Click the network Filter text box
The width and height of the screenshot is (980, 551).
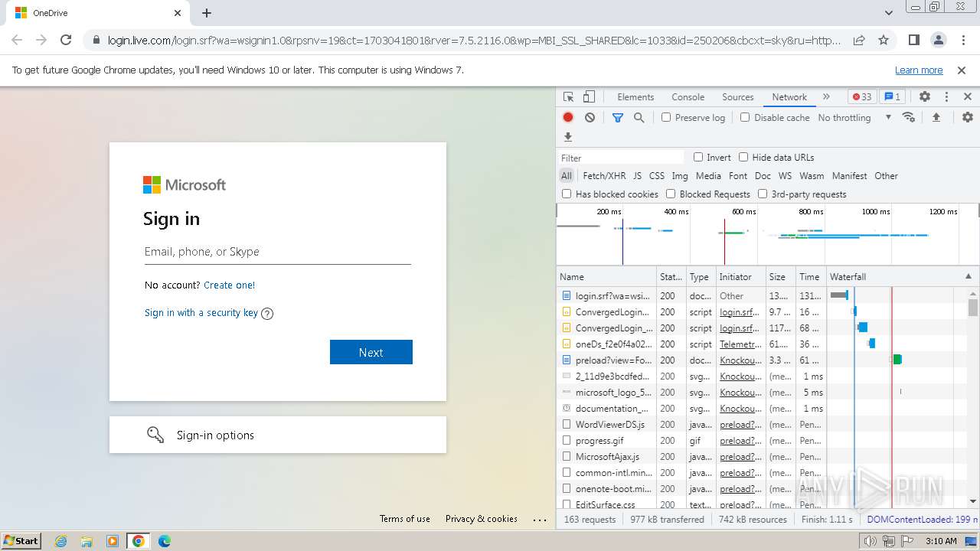coord(622,158)
